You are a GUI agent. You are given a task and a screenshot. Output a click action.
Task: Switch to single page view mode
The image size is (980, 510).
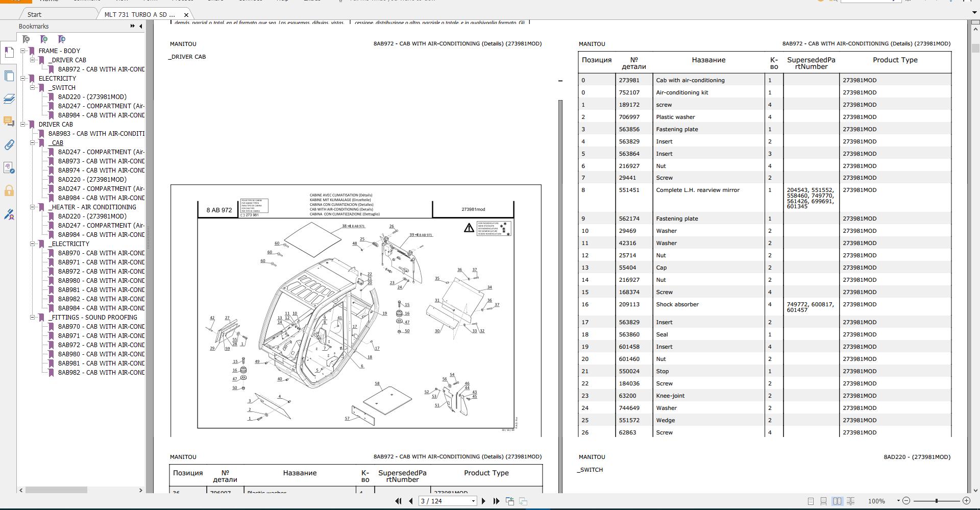tap(811, 501)
